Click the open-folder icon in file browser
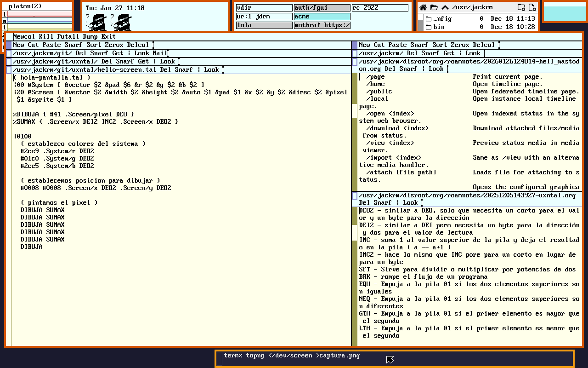 [x=434, y=7]
